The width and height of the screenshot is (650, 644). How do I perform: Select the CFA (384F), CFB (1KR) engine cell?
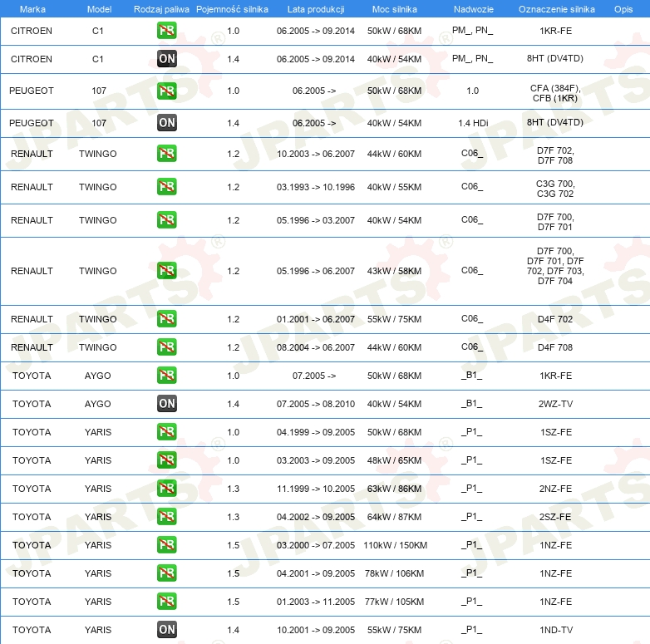pyautogui.click(x=555, y=93)
